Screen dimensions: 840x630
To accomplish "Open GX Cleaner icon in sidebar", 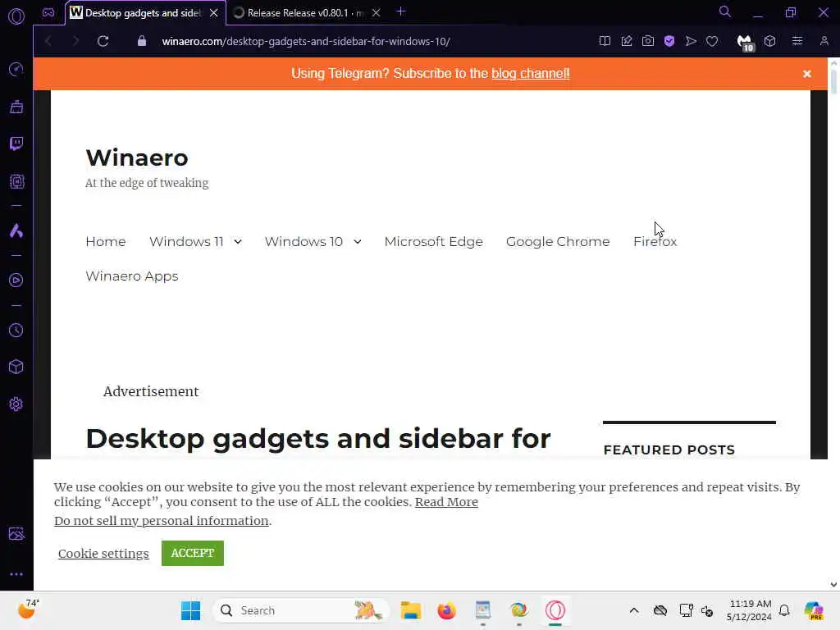I will point(16,107).
